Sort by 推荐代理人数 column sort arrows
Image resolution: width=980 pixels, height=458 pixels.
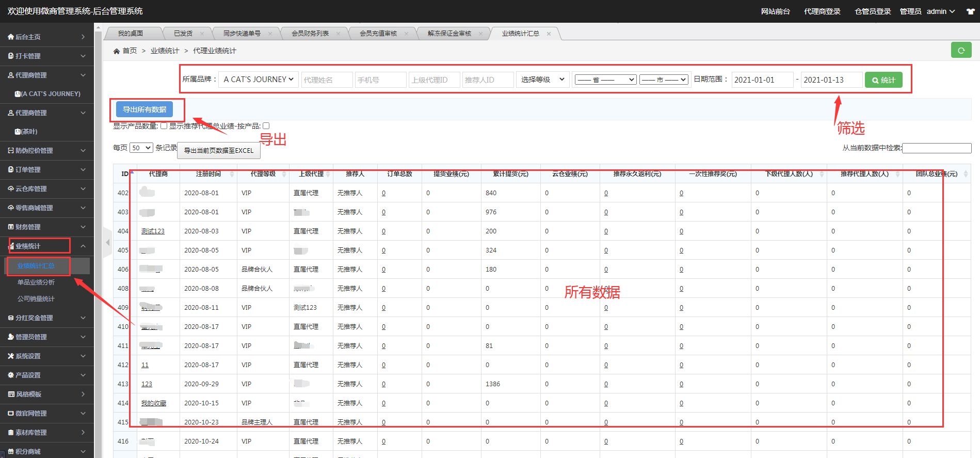click(x=897, y=174)
